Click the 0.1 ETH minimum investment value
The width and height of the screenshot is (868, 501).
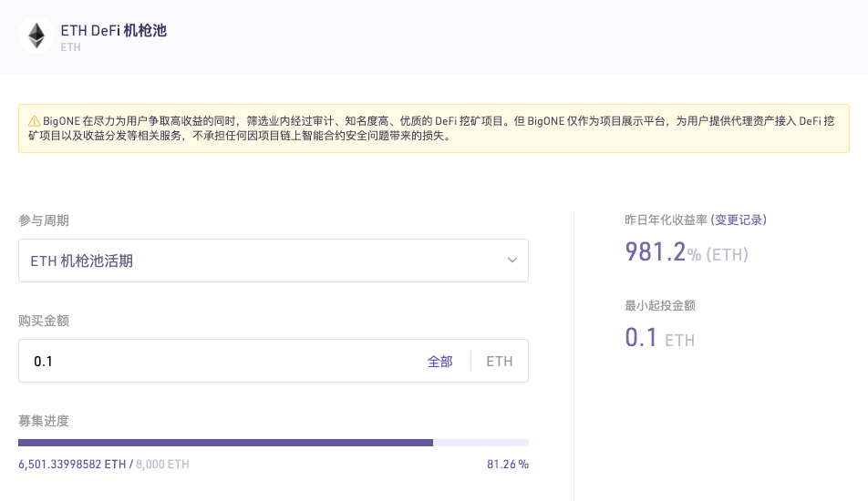click(660, 338)
